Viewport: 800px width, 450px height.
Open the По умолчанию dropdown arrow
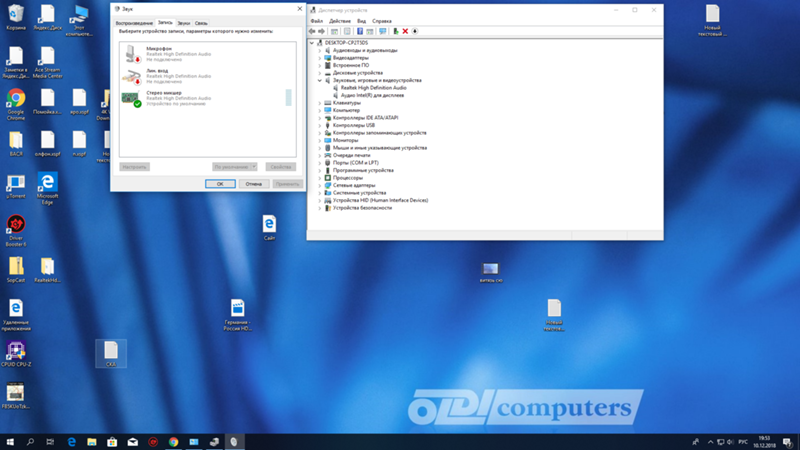tap(254, 167)
